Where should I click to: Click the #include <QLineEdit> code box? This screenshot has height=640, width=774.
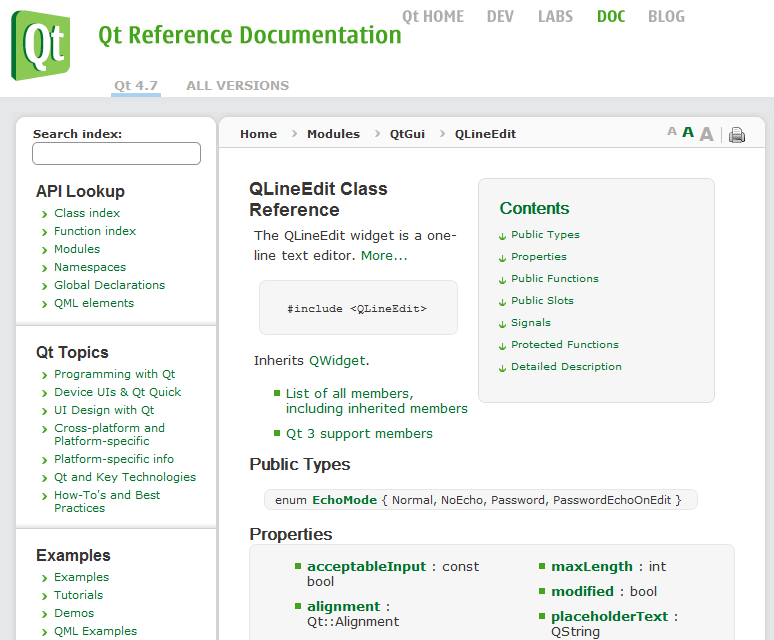coord(358,308)
